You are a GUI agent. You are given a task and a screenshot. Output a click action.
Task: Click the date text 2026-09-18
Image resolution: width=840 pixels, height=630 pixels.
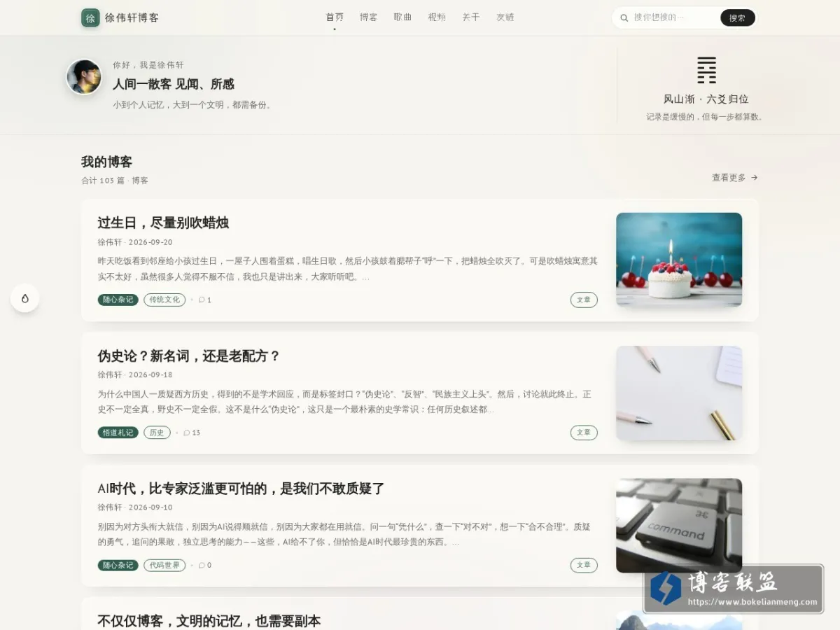point(150,375)
